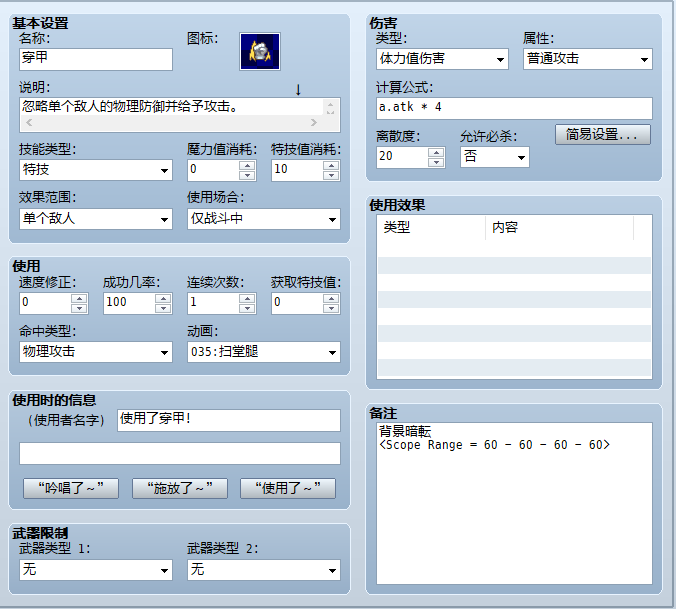Click the “施放了～” message button

tap(180, 488)
